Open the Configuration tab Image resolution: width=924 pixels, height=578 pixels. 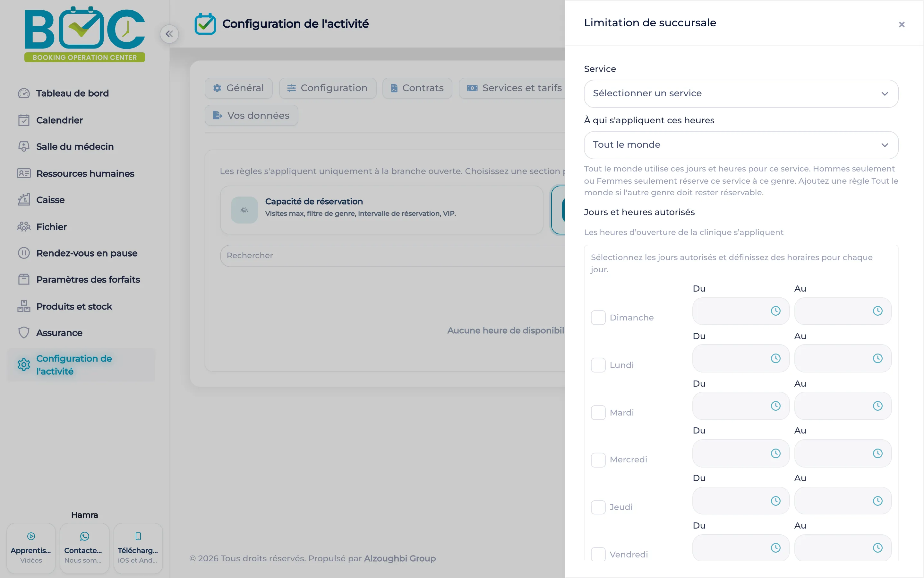click(x=328, y=88)
